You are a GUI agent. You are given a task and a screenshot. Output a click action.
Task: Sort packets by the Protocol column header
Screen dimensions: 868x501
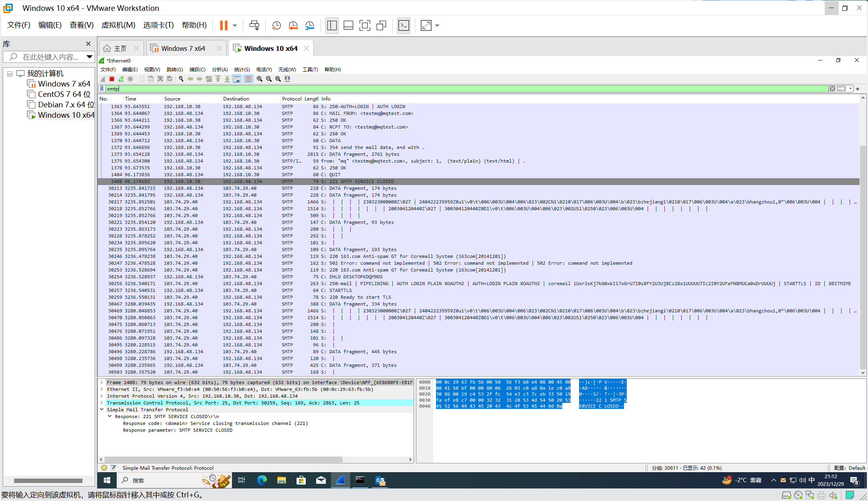click(x=291, y=99)
